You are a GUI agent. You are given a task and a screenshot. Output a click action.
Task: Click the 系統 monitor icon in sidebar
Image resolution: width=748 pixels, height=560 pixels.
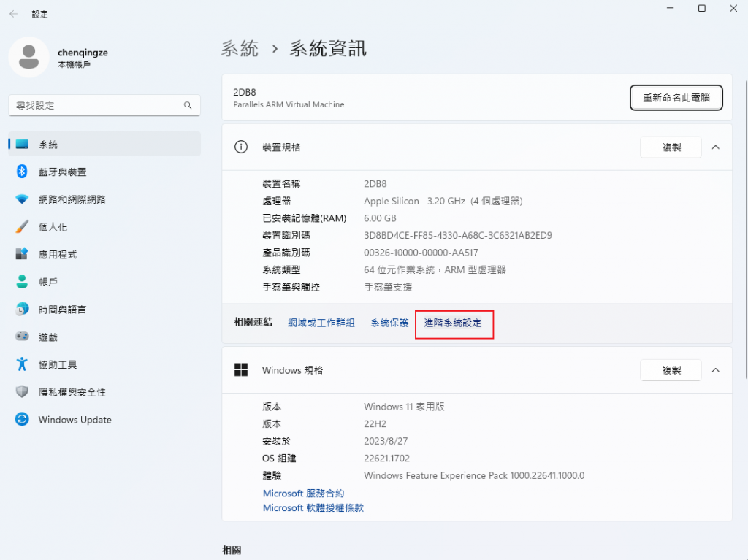22,144
